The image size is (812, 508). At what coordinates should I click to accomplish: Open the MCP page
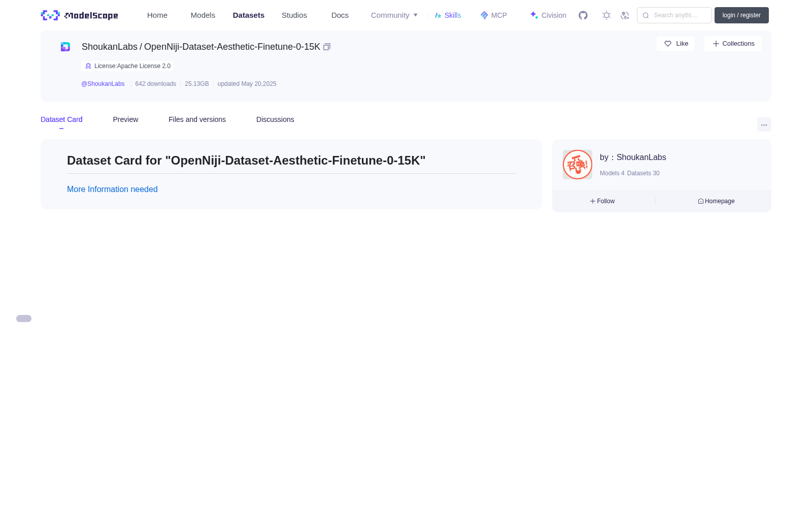494,15
